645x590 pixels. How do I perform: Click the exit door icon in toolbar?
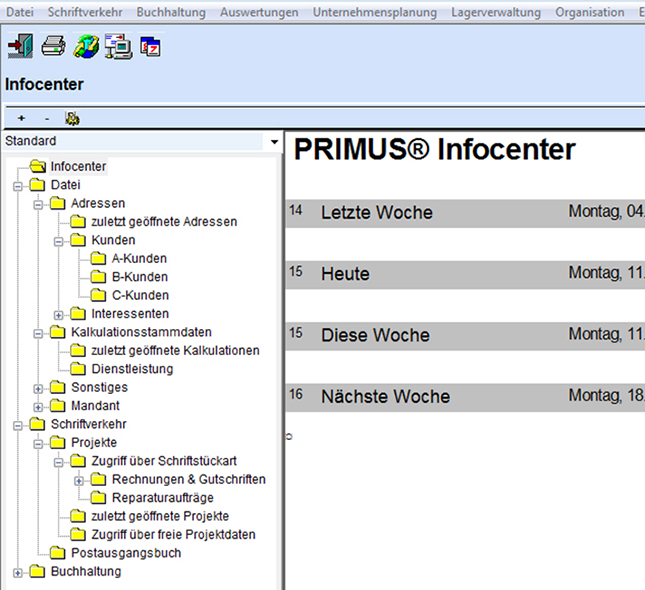[x=20, y=46]
